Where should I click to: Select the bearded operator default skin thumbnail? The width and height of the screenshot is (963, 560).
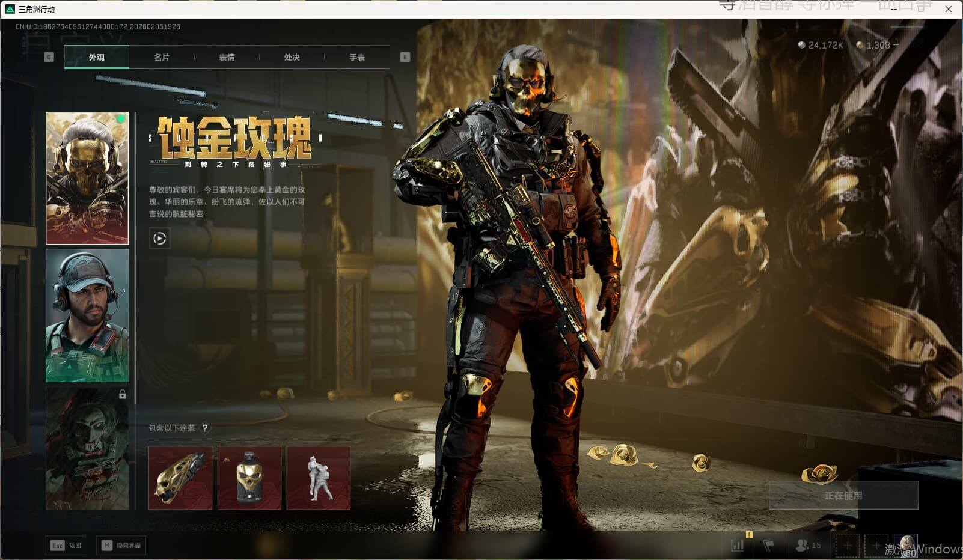(87, 315)
